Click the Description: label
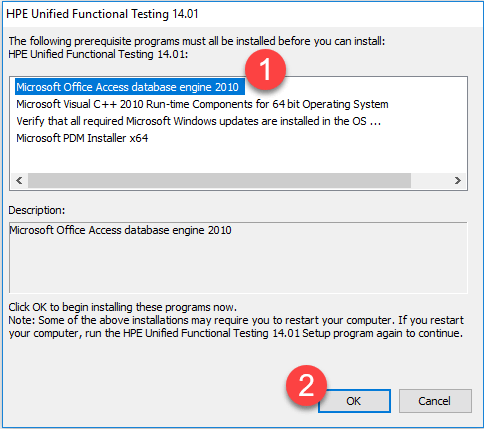This screenshot has height=429, width=484. coord(37,210)
